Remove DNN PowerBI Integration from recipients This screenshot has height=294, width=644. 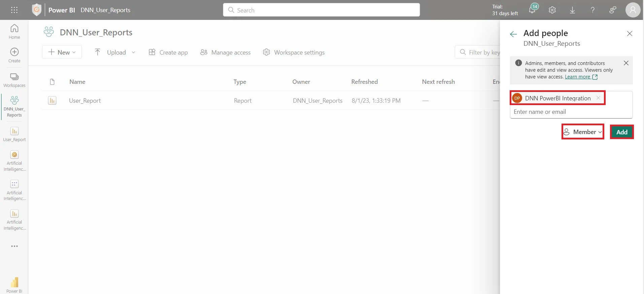pos(598,98)
